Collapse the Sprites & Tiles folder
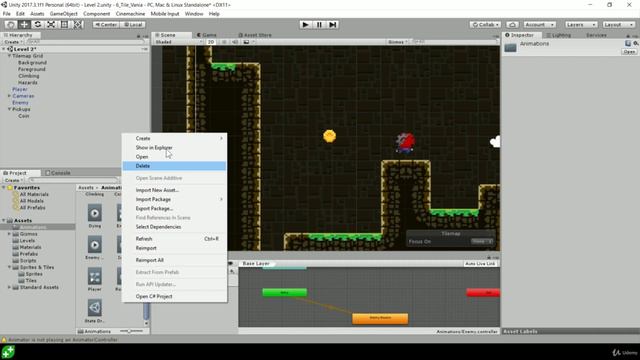 click(9, 267)
